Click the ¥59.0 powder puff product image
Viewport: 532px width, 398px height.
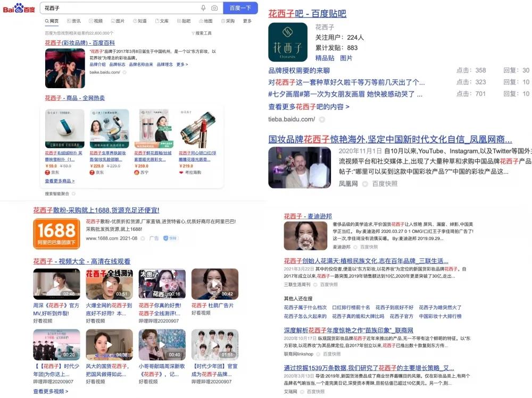pos(65,128)
